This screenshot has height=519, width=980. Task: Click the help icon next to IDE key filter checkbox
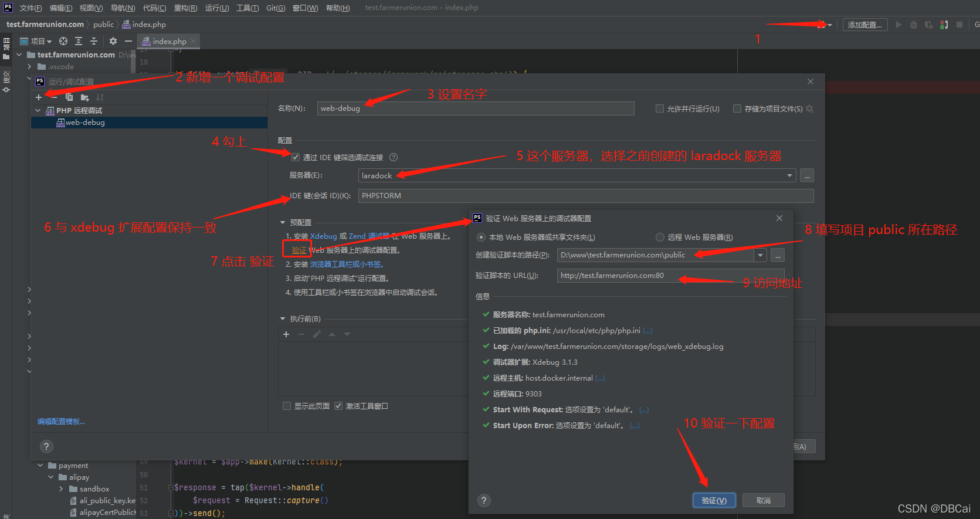tap(394, 157)
